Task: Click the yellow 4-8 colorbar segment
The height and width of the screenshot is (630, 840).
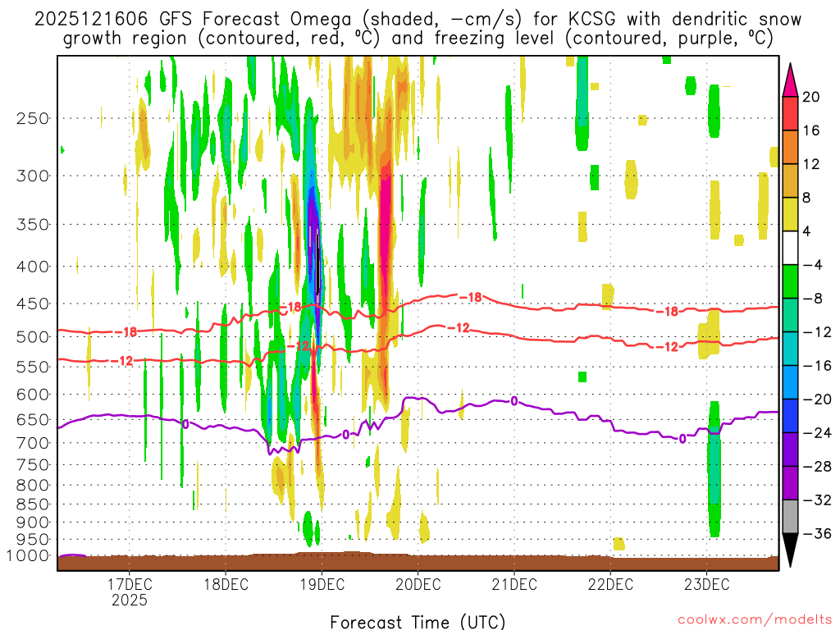Action: tap(790, 214)
